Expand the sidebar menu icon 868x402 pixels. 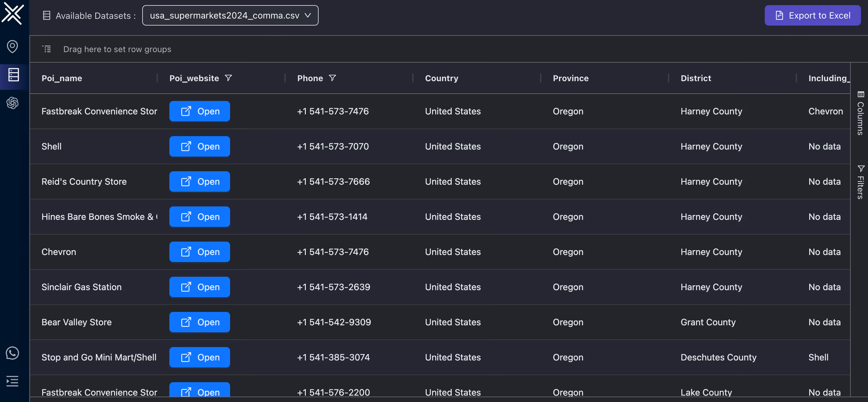click(x=12, y=381)
